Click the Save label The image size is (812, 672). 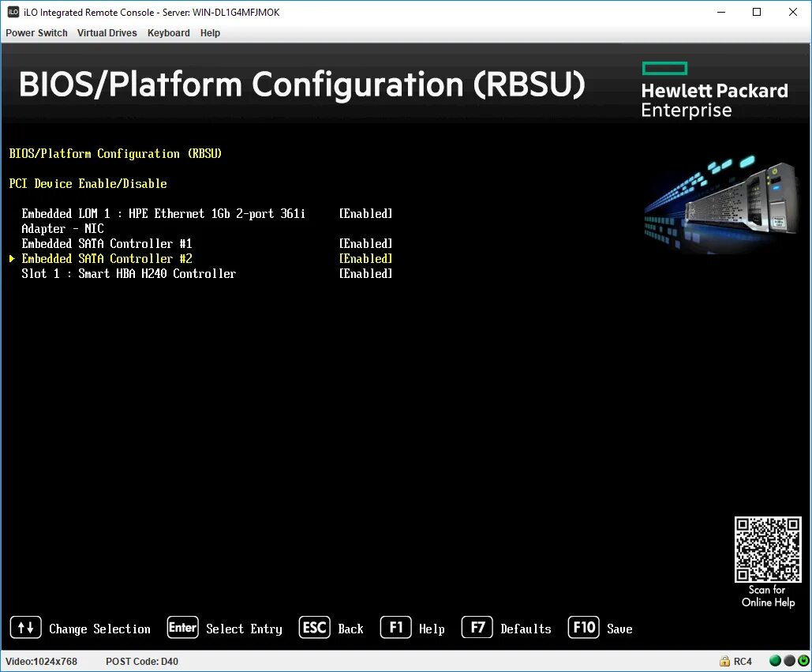pyautogui.click(x=619, y=629)
